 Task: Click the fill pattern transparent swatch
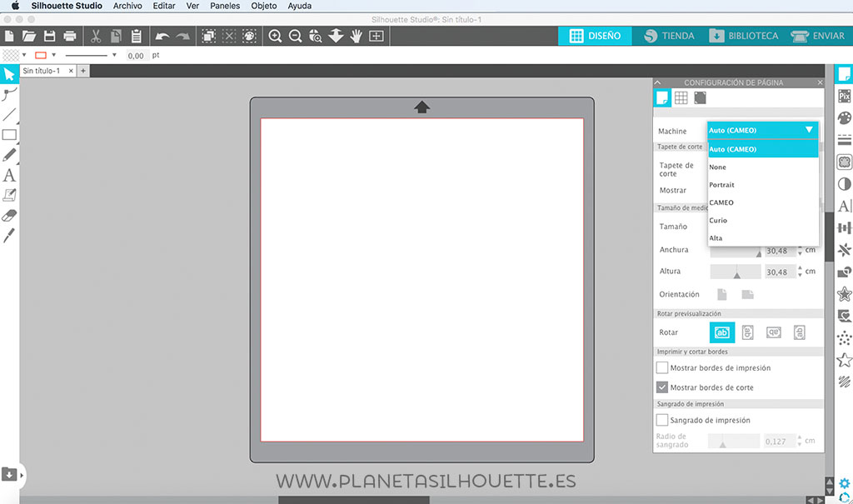tap(11, 55)
